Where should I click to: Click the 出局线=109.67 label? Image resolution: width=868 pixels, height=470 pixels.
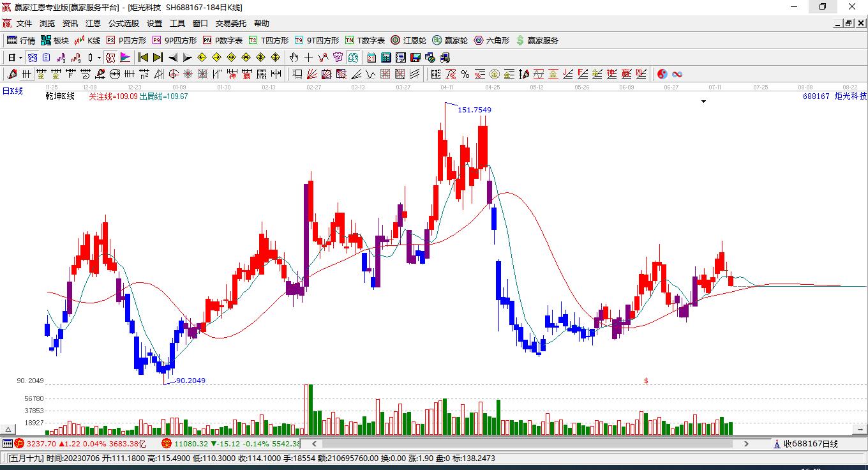click(x=164, y=96)
